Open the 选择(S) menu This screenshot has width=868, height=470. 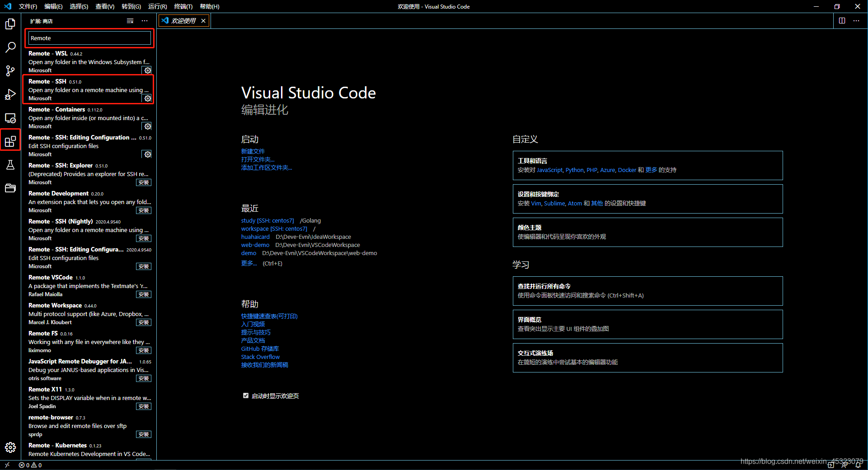click(79, 6)
